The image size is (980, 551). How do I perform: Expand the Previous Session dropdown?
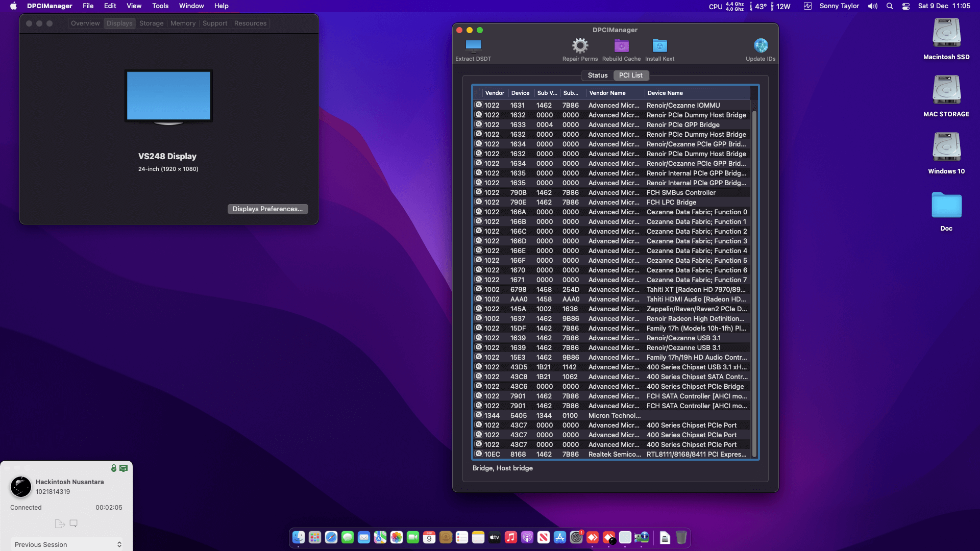click(67, 544)
